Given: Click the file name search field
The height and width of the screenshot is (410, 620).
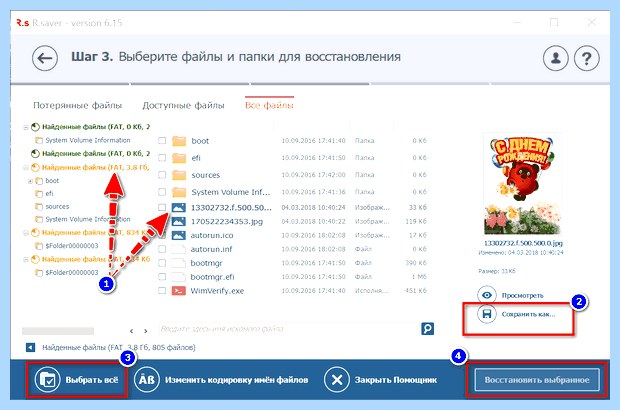Looking at the screenshot, I should tap(289, 329).
